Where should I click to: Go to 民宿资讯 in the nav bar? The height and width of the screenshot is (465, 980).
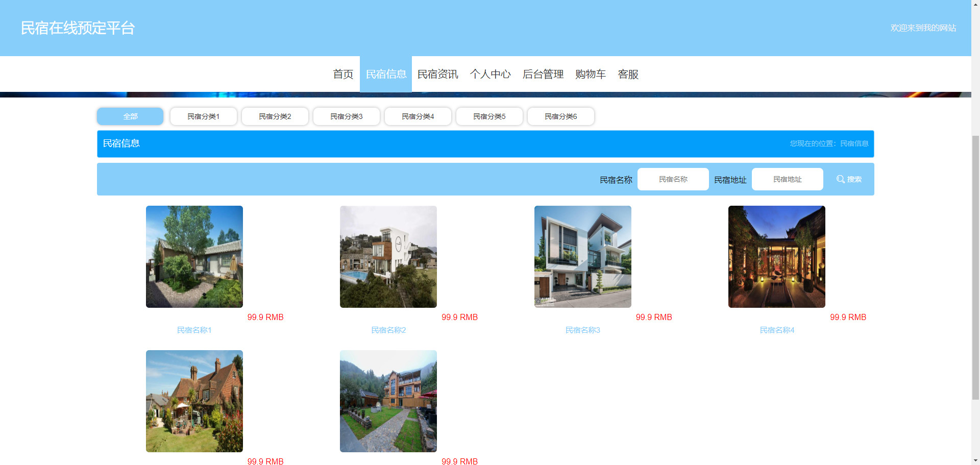pos(438,74)
